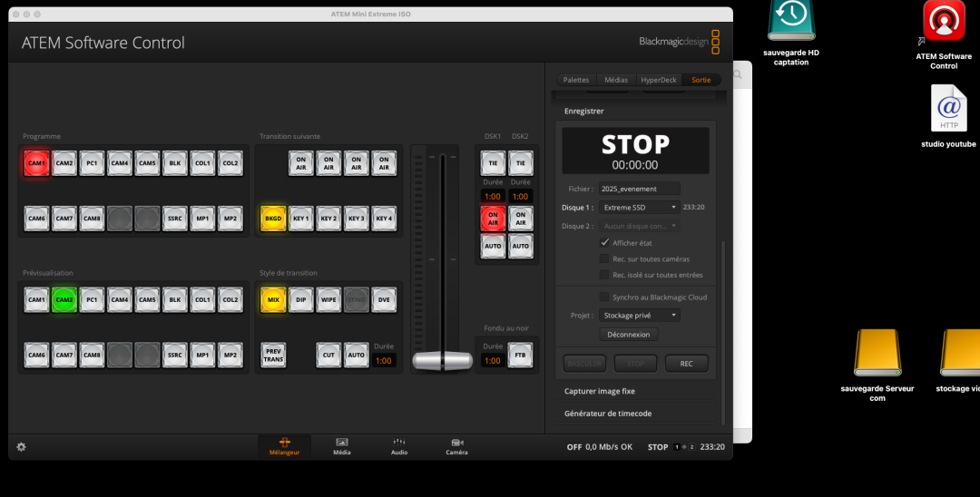The image size is (980, 497).
Task: Select BLK on Programme bus
Action: [175, 163]
